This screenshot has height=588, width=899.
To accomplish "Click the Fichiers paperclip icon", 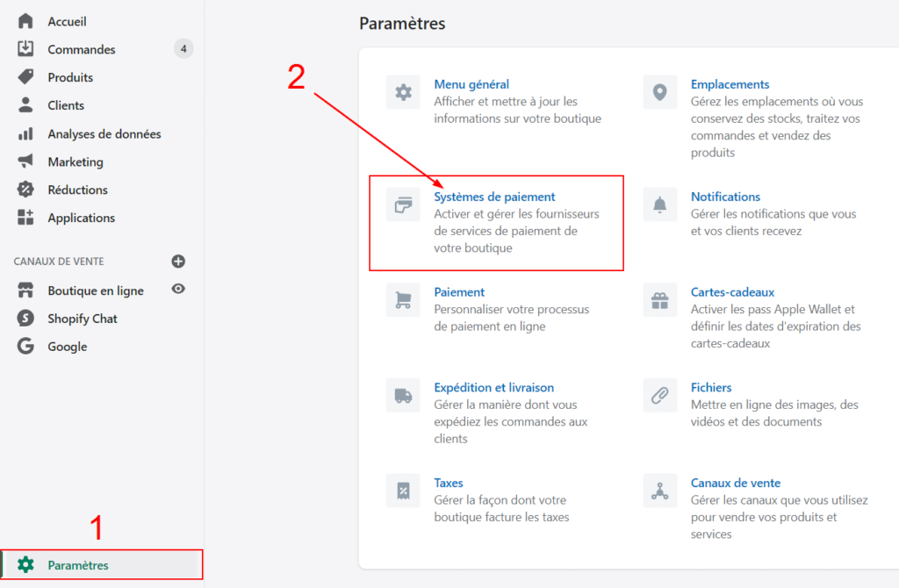I will pos(660,396).
